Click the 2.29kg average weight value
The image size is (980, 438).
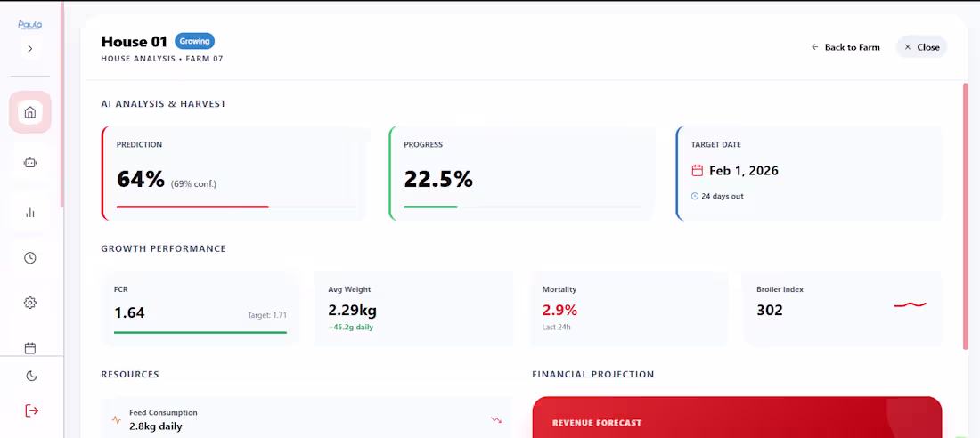[353, 310]
